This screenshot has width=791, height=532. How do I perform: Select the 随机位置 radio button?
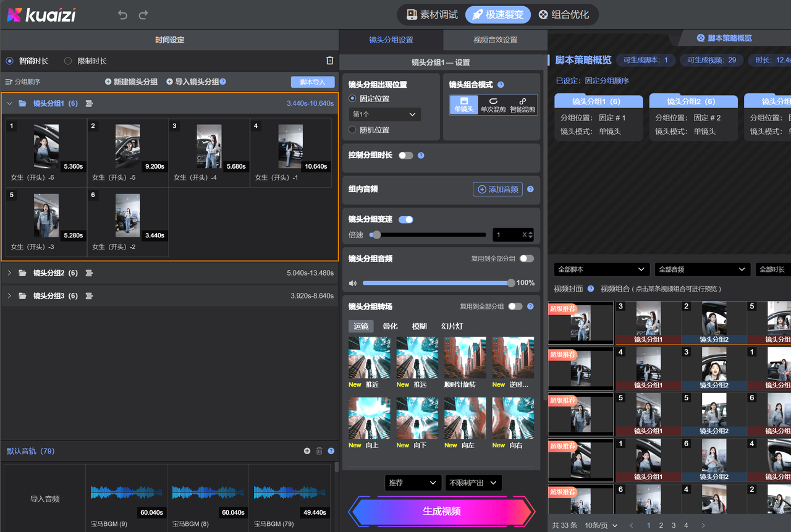coord(352,130)
